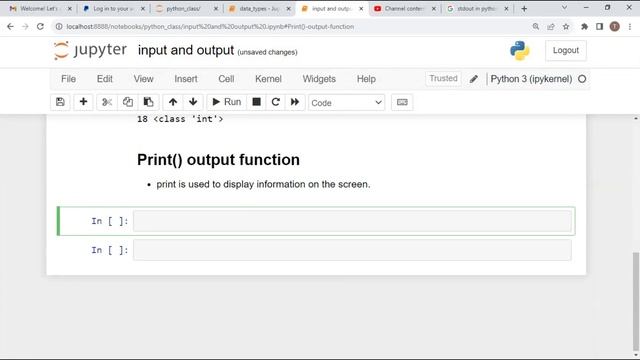The image size is (640, 360).
Task: Close the python_class/ tab
Action: tap(216, 9)
